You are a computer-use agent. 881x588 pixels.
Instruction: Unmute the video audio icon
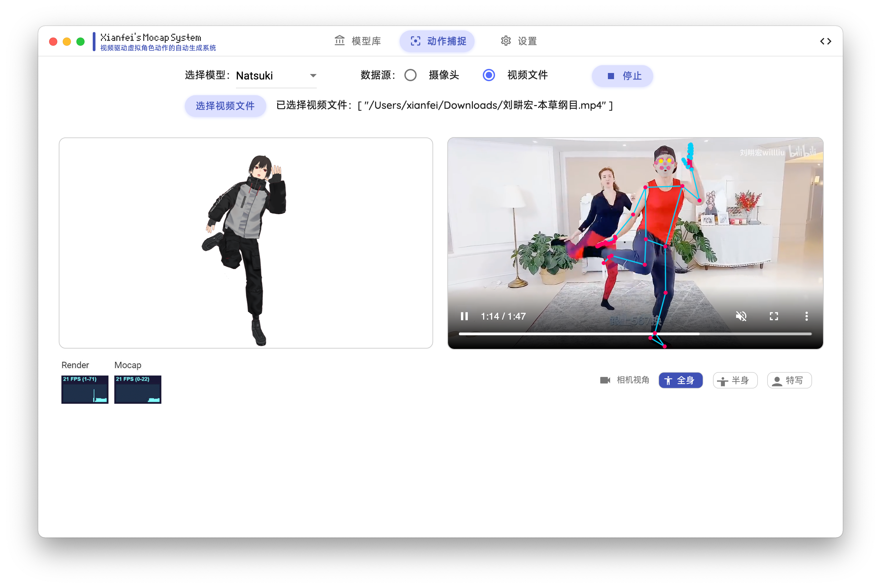pos(741,316)
